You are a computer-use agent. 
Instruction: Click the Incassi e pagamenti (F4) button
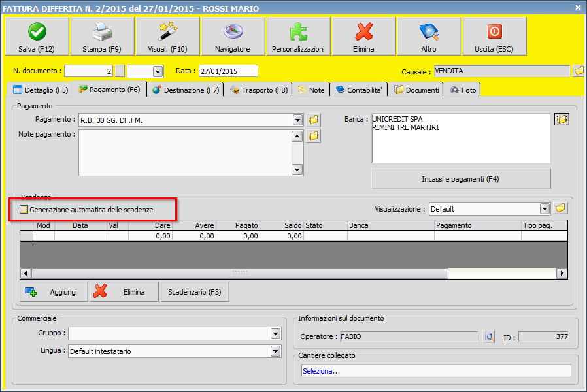[x=461, y=179]
